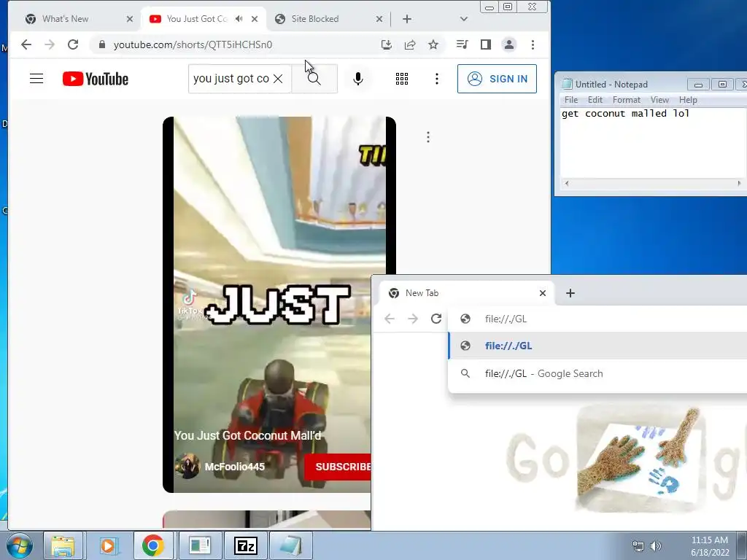Open a new tab in the YouTube window
Viewport: 747px width, 560px height.
point(407,19)
